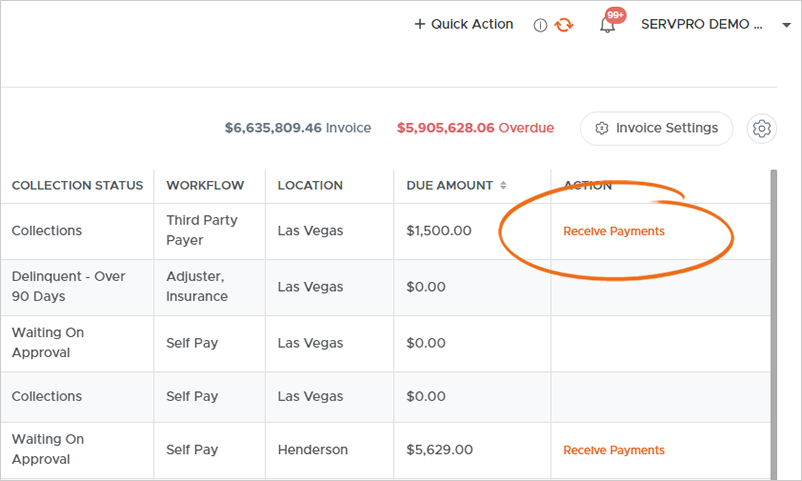Click the orange sync refresh icon
The image size is (802, 481).
[x=564, y=25]
